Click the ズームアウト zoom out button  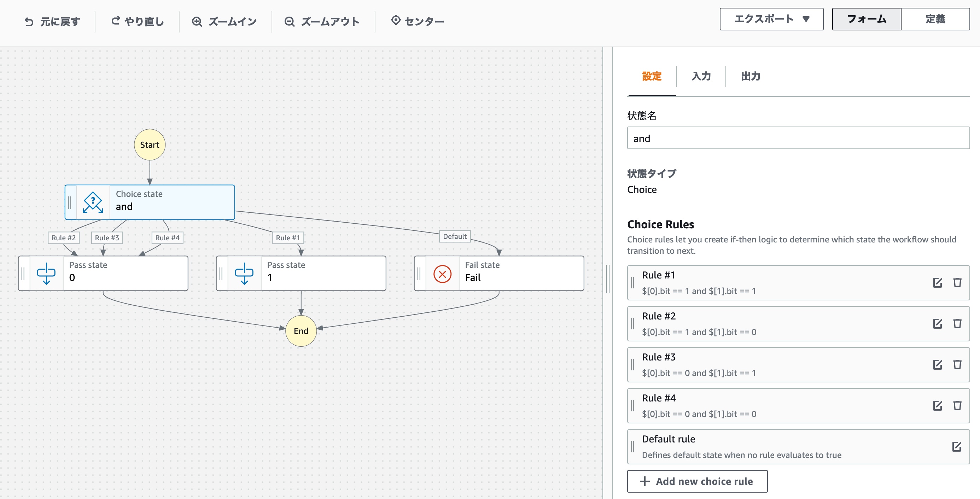[322, 22]
